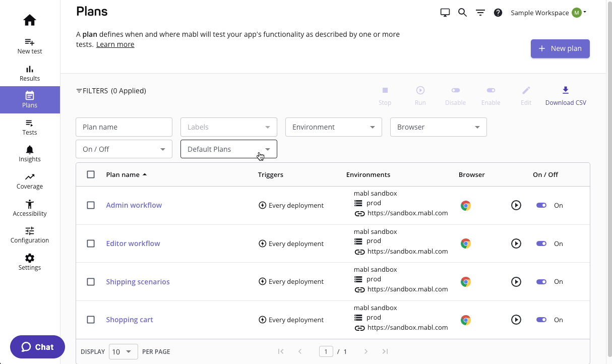Toggle Admin workflow On switch
The image size is (612, 364).
pyautogui.click(x=541, y=205)
